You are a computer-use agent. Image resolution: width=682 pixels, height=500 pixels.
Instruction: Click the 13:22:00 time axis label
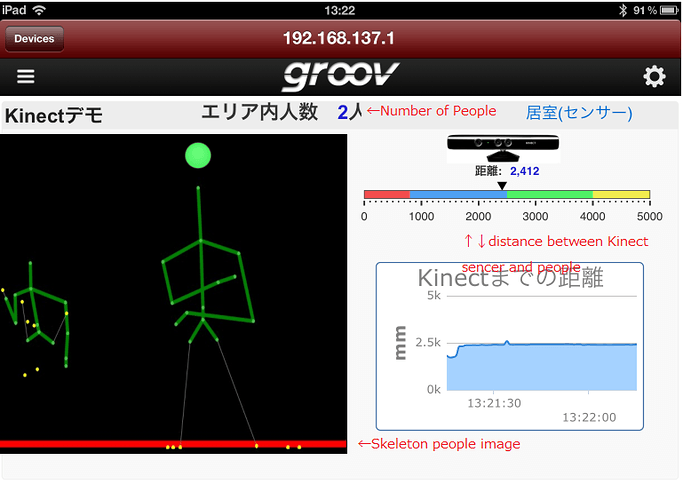pos(589,418)
